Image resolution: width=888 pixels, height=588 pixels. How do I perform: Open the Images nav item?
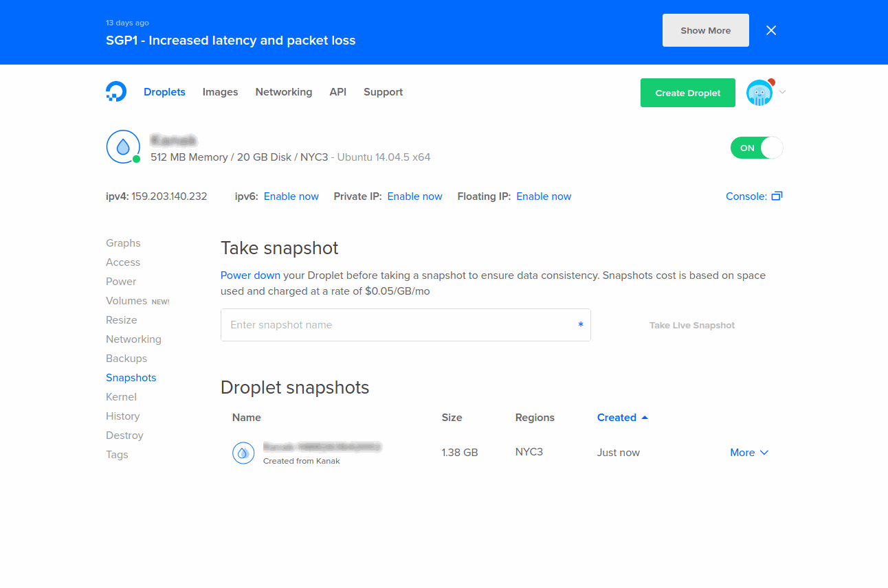[220, 92]
